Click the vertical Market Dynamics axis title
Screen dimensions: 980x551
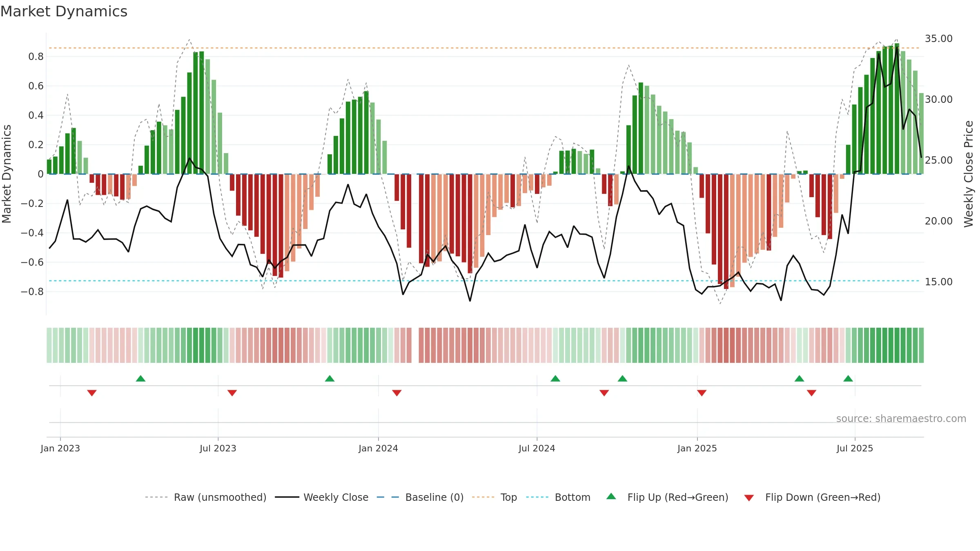pyautogui.click(x=7, y=174)
